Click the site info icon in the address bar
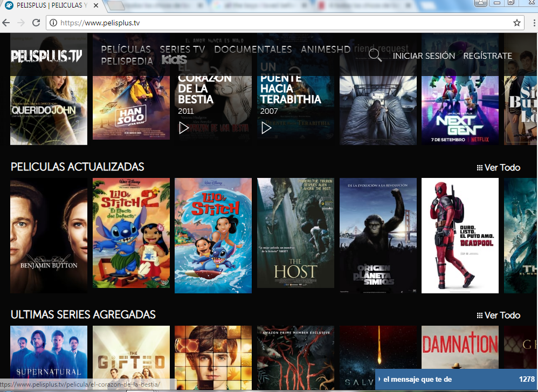538x392 pixels. click(x=53, y=23)
